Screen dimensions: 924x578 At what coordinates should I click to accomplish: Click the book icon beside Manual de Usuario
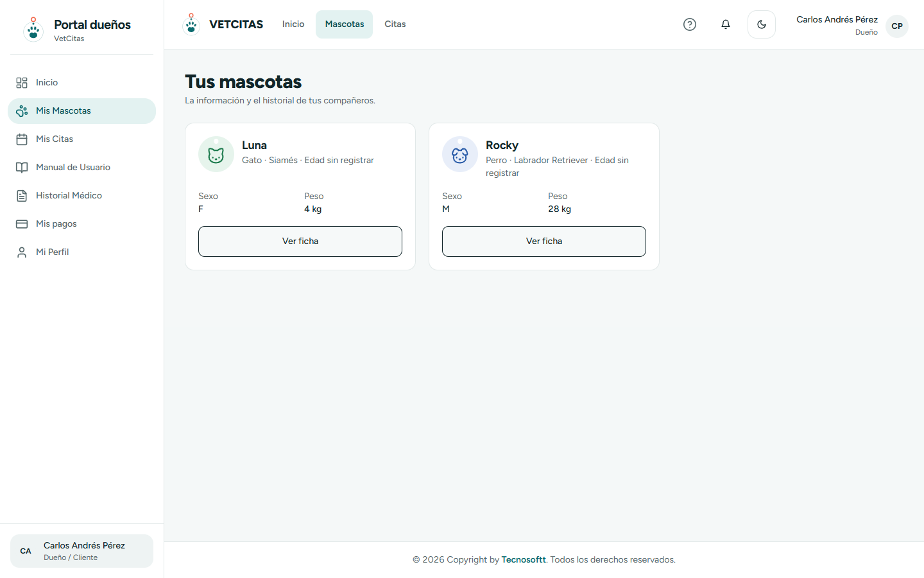click(22, 168)
